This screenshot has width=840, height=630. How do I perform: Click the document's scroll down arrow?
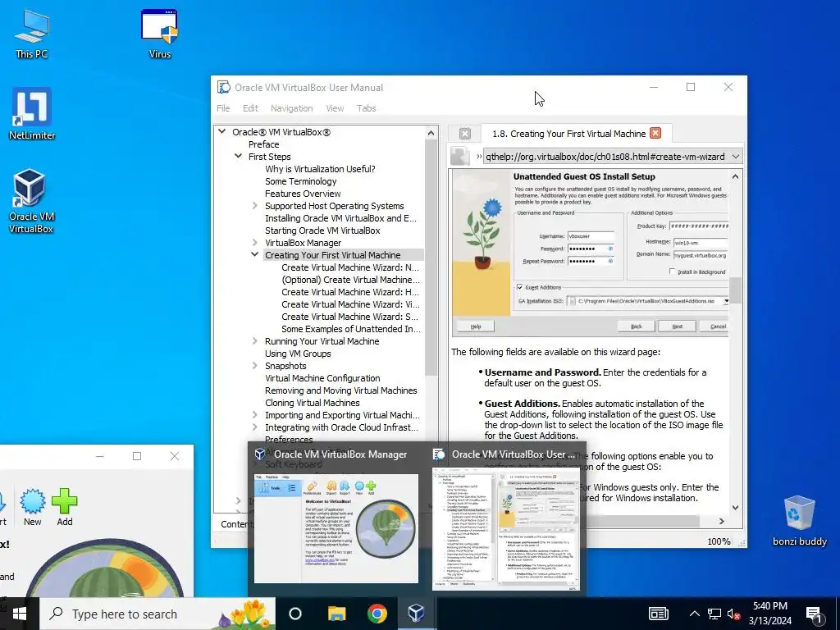[736, 507]
